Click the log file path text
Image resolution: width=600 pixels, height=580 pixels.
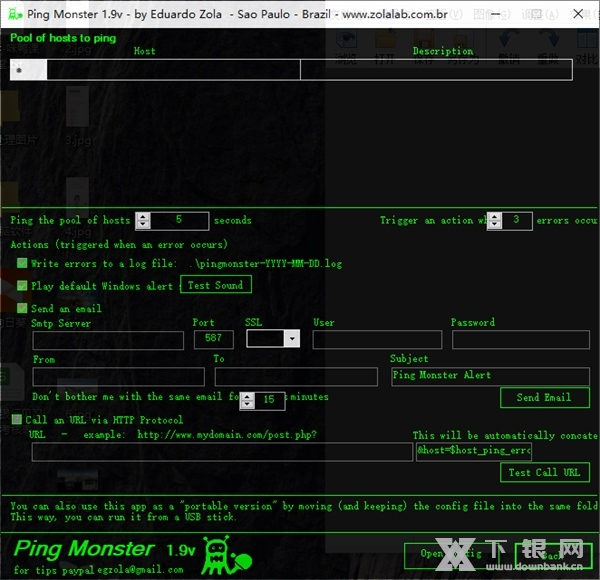point(266,264)
